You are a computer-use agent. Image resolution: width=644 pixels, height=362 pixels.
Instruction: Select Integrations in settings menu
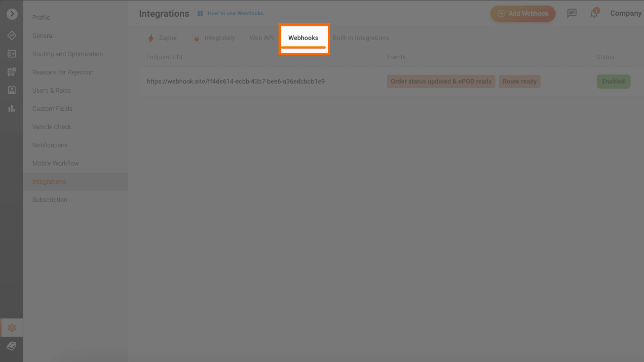coord(75,182)
